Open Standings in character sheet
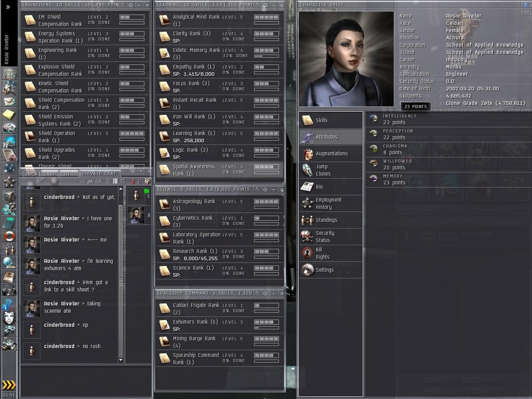This screenshot has width=532, height=399. (331, 220)
